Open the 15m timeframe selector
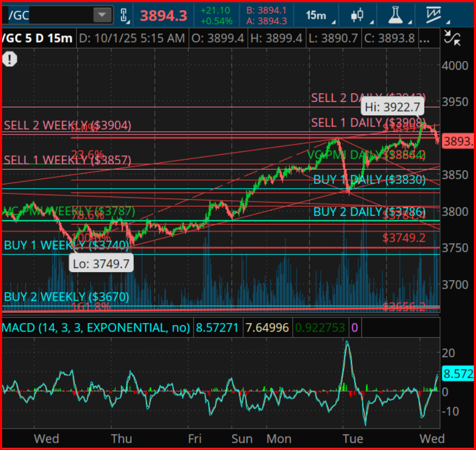476x450 pixels. 319,16
